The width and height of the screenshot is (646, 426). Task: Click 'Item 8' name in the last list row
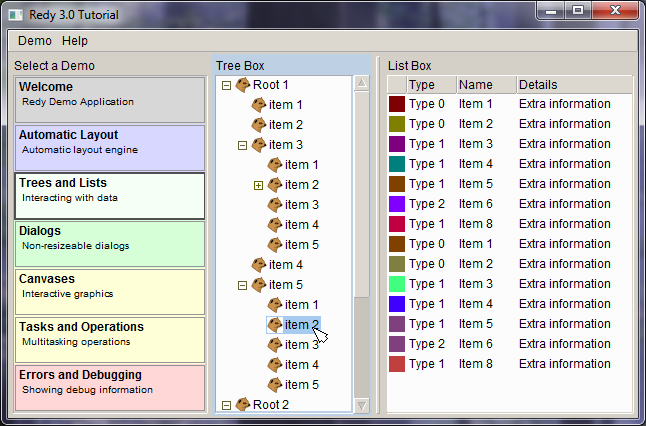[476, 364]
